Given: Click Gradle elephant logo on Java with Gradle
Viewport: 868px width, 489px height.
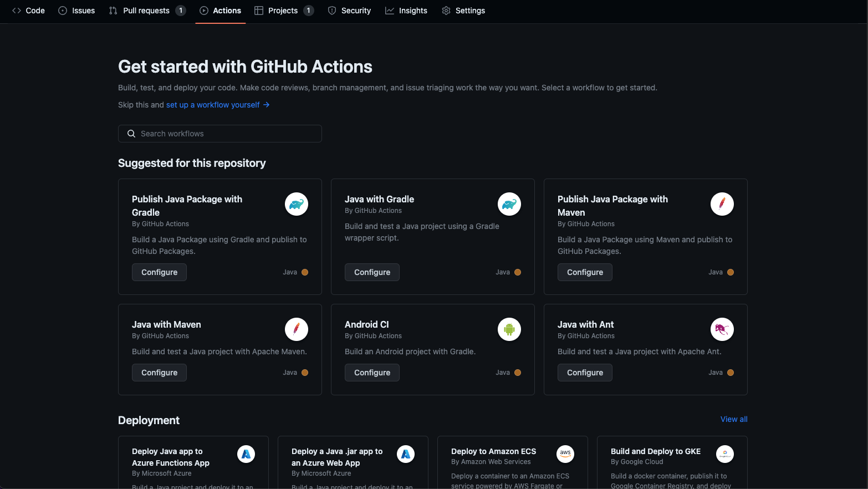Looking at the screenshot, I should [x=509, y=204].
